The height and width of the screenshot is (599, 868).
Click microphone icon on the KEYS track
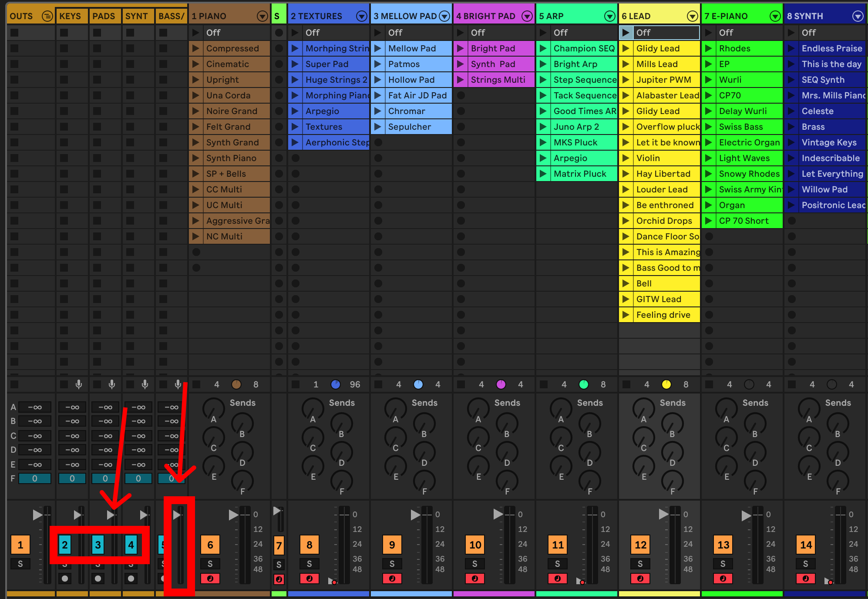[79, 384]
